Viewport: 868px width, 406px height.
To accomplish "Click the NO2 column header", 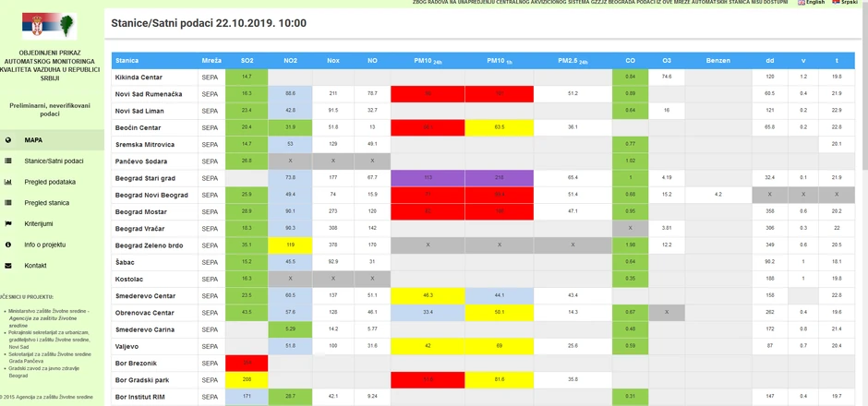I will click(290, 60).
